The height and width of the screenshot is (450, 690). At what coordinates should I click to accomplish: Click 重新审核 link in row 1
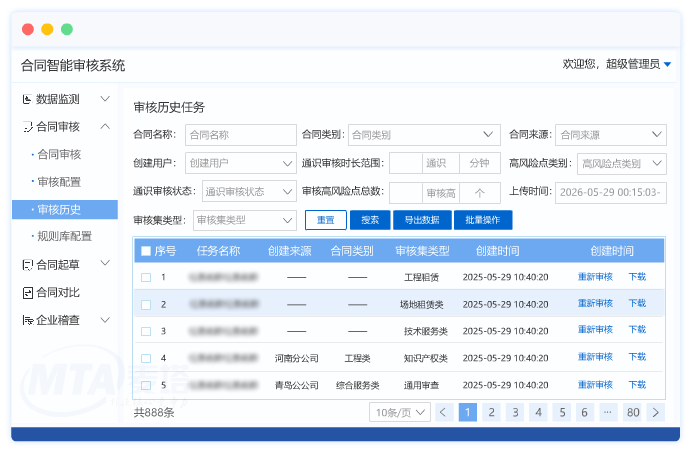pyautogui.click(x=595, y=277)
